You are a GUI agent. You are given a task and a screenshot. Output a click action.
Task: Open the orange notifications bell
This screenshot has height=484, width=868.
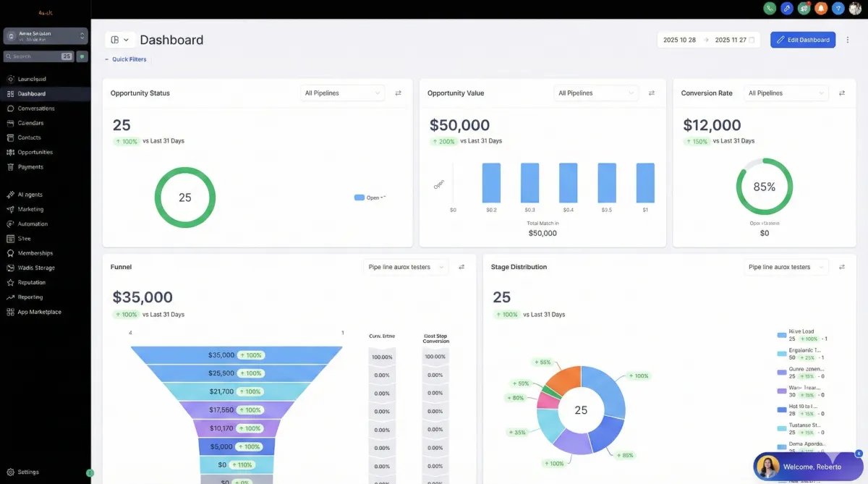[x=821, y=9]
